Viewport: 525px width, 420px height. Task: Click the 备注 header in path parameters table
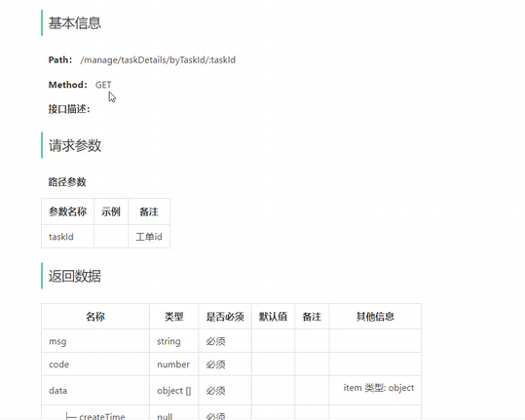(x=149, y=211)
